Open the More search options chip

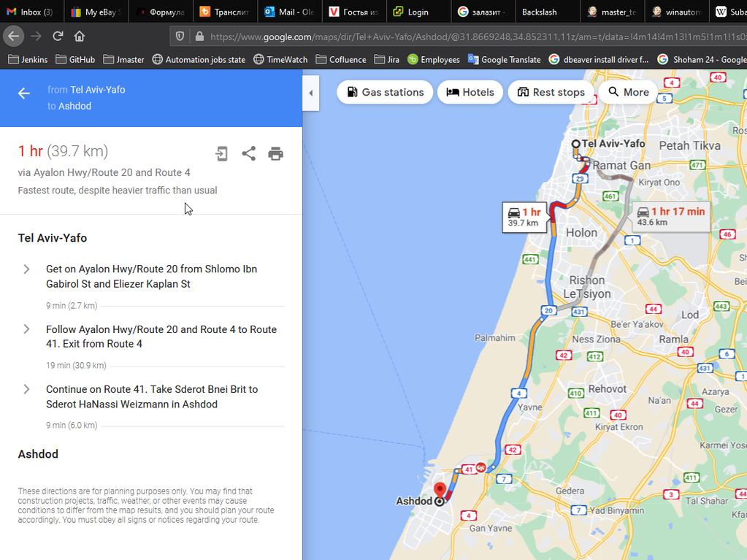tap(628, 92)
